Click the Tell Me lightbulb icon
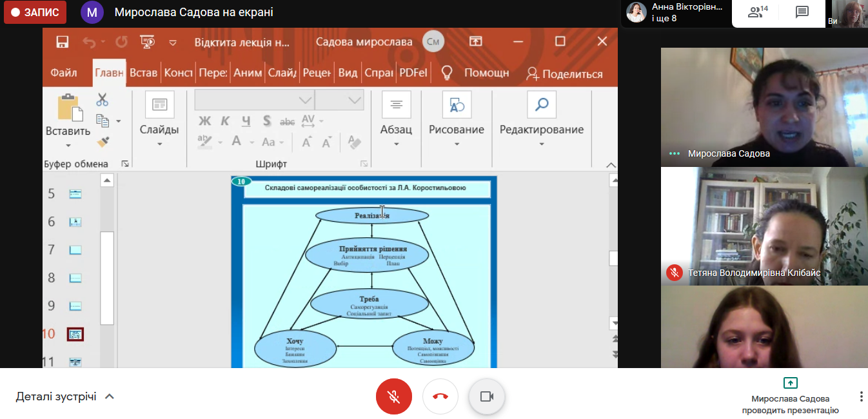This screenshot has height=419, width=868. 446,73
